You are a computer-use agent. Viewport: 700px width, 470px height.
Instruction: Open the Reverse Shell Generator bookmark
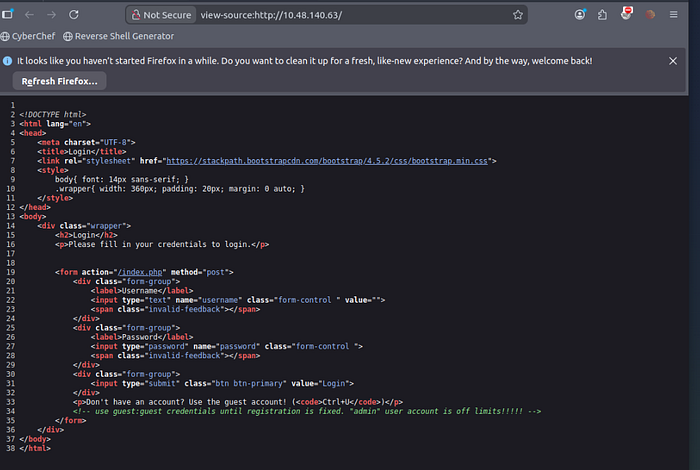coord(118,36)
